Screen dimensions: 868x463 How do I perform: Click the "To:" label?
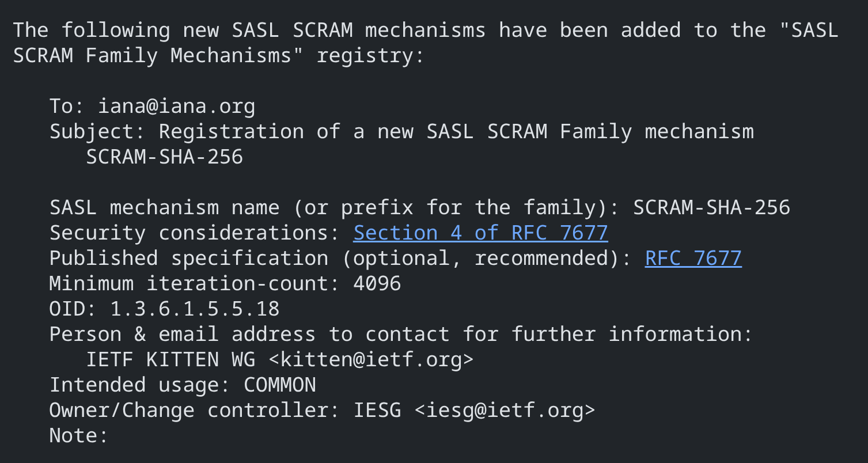click(67, 106)
